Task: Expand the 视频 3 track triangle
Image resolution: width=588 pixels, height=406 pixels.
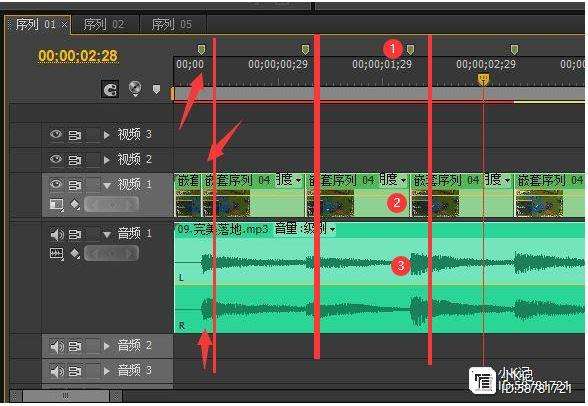Action: tap(107, 135)
